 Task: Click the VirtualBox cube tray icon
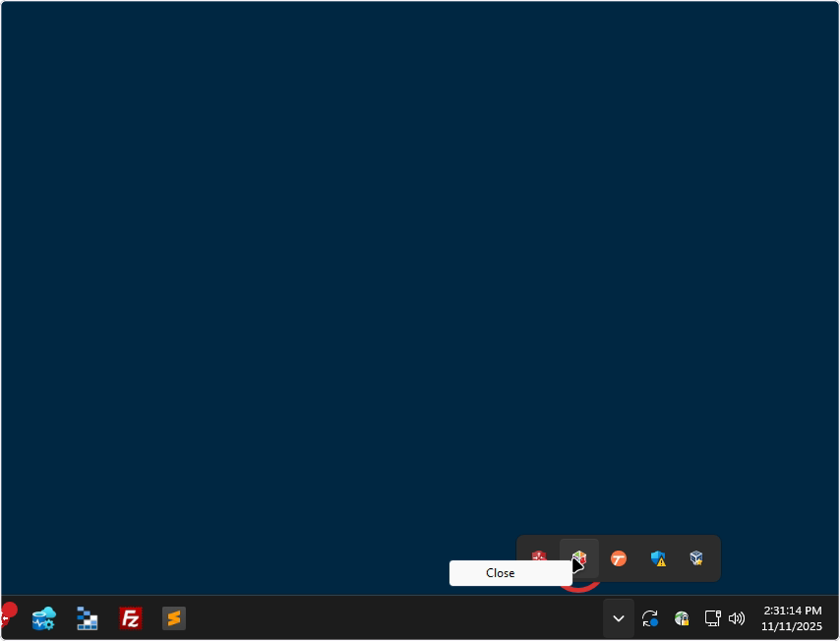(696, 558)
